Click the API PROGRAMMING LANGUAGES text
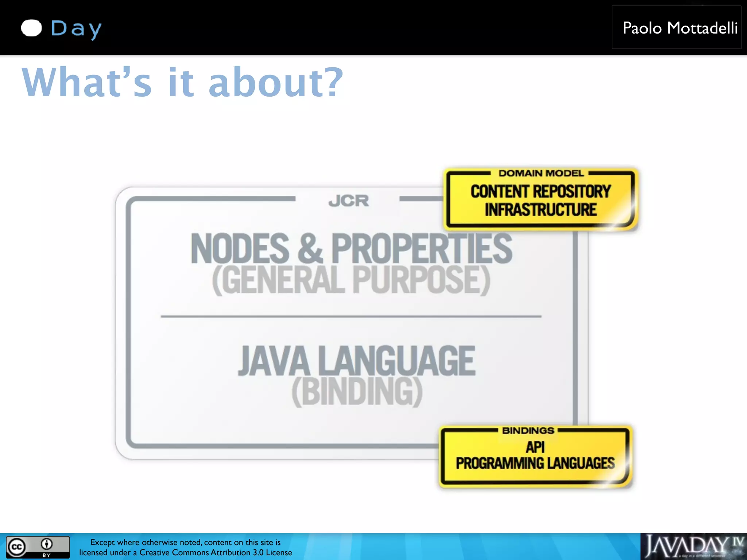747x560 pixels. (535, 456)
